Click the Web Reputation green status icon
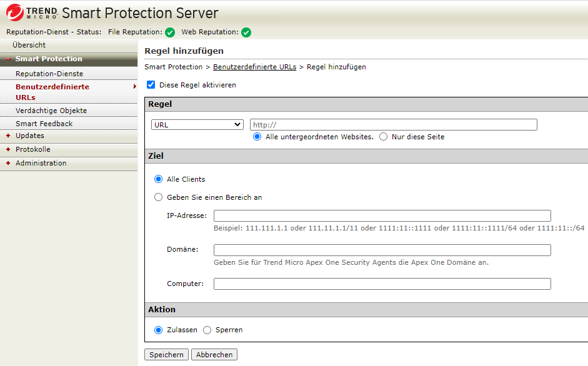Viewport: 588px width, 366px height. click(246, 32)
